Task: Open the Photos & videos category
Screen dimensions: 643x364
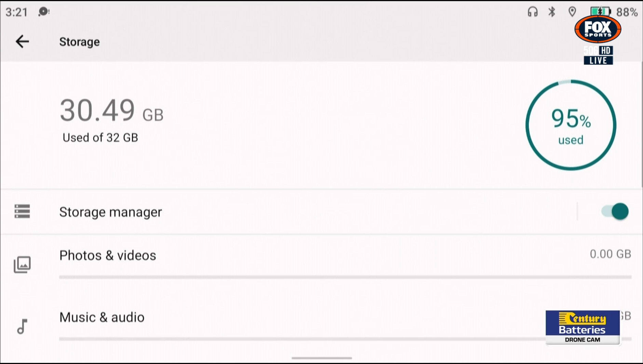Action: point(108,255)
